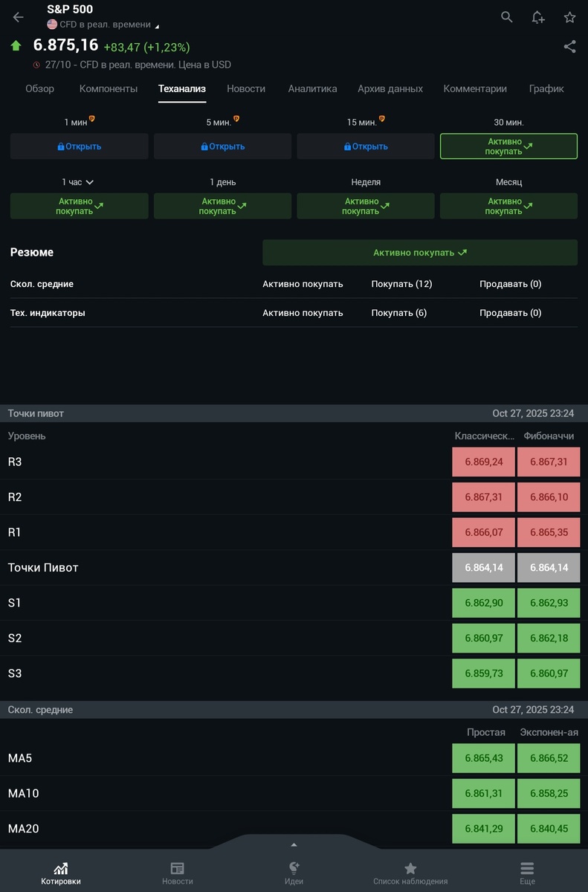
Task: Unlock the 5 мин. Открыть button
Action: [x=223, y=146]
